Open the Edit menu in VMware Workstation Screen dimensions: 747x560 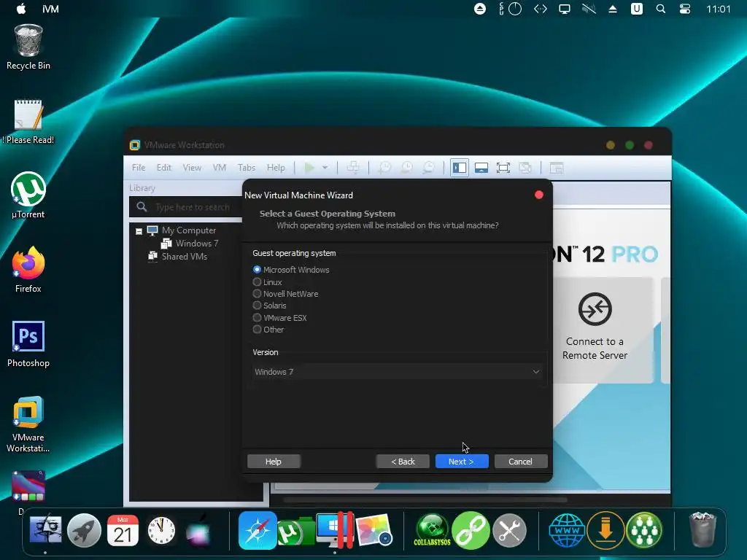tap(164, 168)
